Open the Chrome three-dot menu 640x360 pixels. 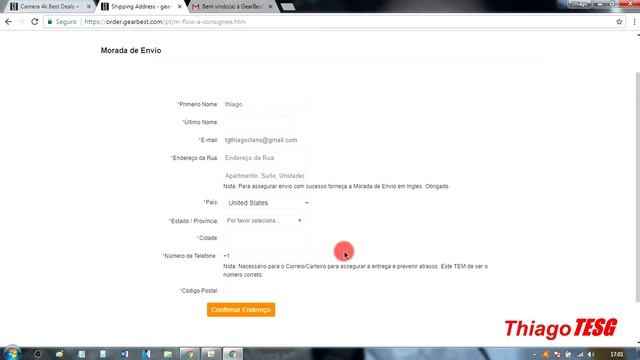[634, 22]
